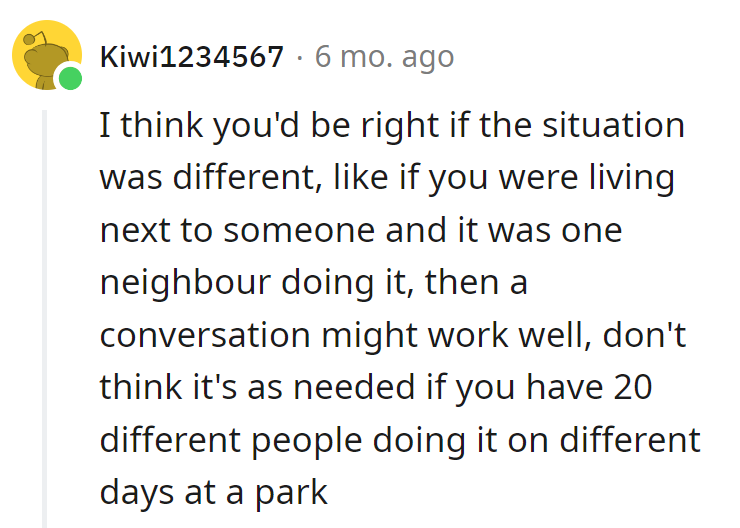
Task: Click the line 'different people doing it on'
Action: pos(400,440)
